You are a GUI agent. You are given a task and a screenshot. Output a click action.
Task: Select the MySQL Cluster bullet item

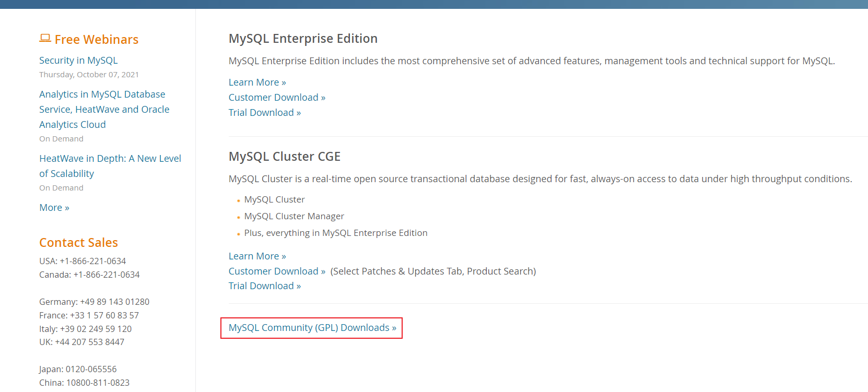click(x=274, y=200)
